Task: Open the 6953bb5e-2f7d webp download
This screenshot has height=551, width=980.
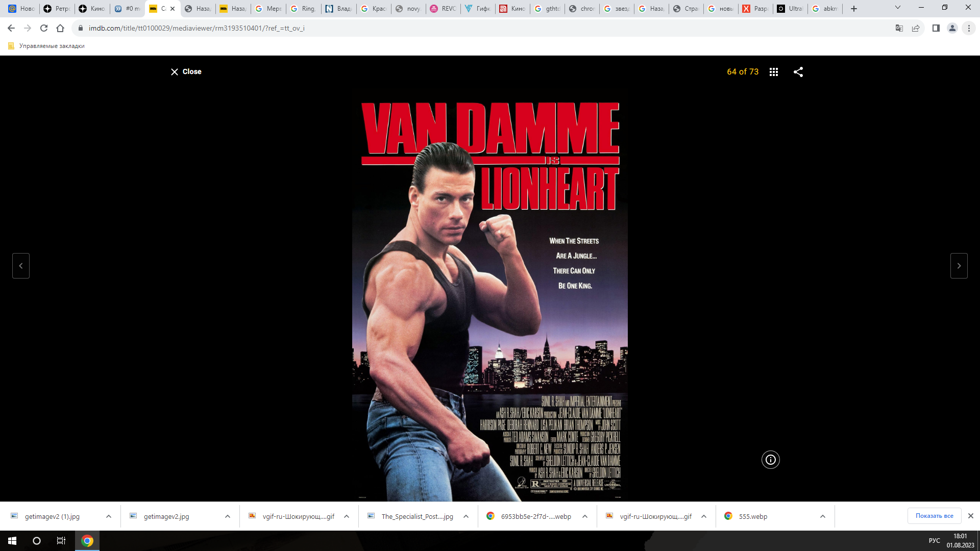Action: point(536,516)
